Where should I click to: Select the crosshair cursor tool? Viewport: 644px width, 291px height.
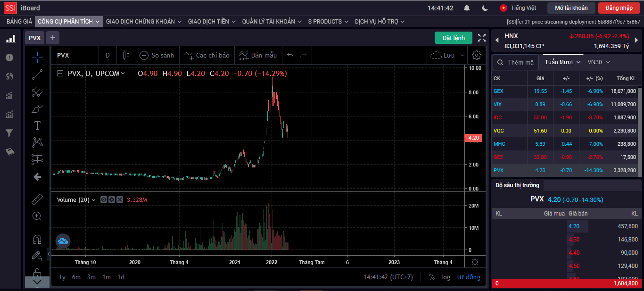coord(37,58)
